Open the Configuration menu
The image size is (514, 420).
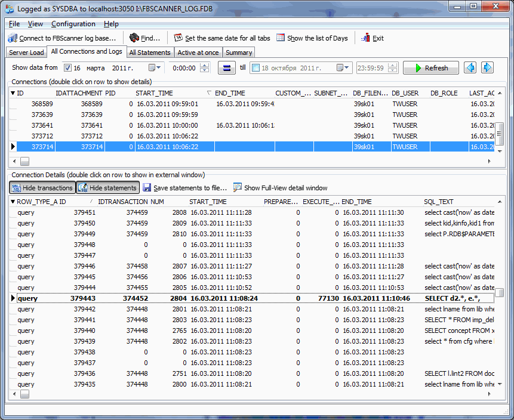pos(73,24)
